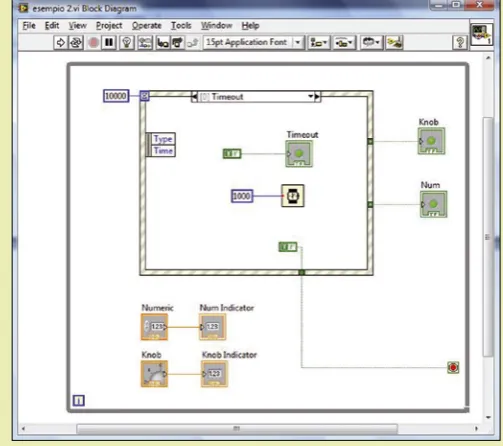Select the Time event data node
This screenshot has width=503, height=446.
point(163,151)
